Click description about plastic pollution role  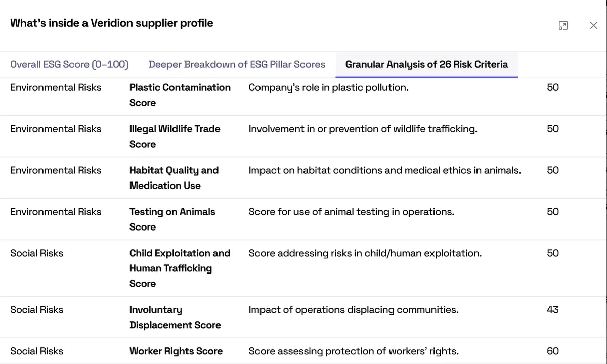click(x=329, y=87)
